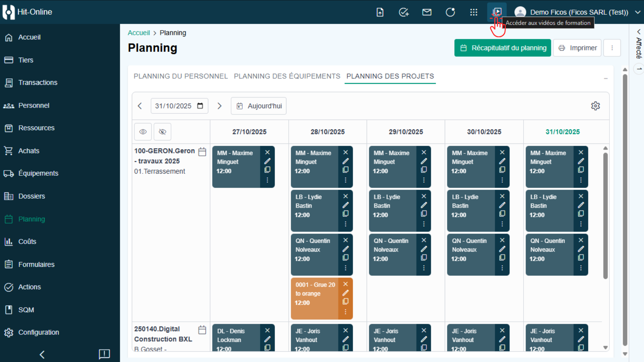Viewport: 644px width, 362px height.
Task: Click the hide-all crossed eye icon
Action: (162, 132)
